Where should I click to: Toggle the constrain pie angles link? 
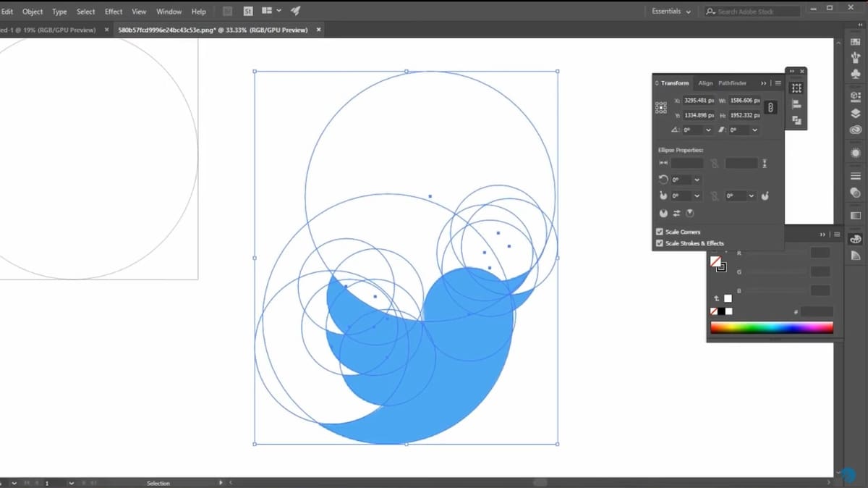[715, 195]
